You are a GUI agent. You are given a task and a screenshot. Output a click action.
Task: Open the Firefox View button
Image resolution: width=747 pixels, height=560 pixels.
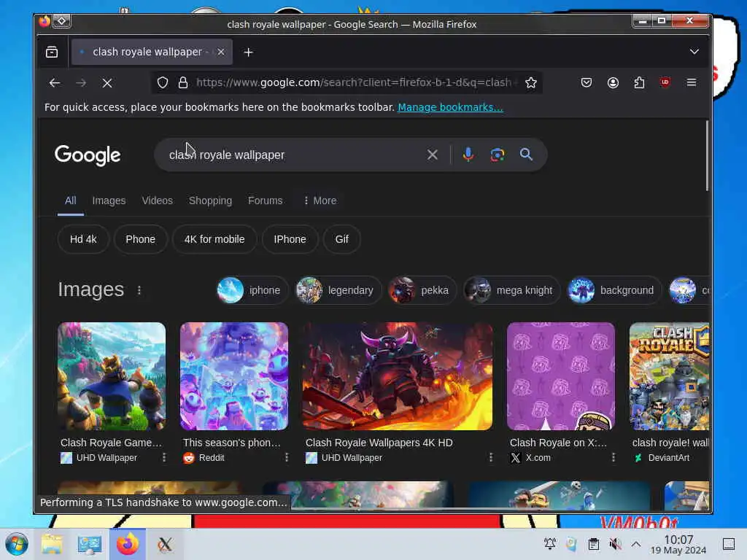(x=52, y=52)
